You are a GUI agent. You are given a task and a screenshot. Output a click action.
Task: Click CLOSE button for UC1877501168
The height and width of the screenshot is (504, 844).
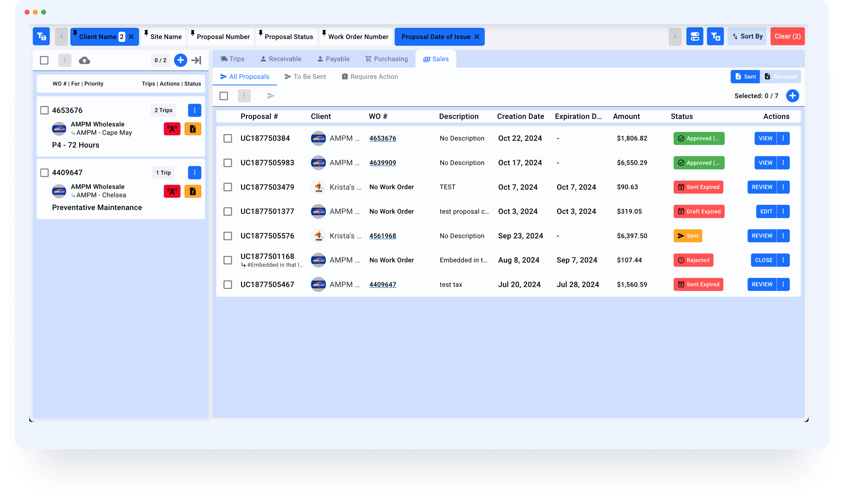click(763, 260)
